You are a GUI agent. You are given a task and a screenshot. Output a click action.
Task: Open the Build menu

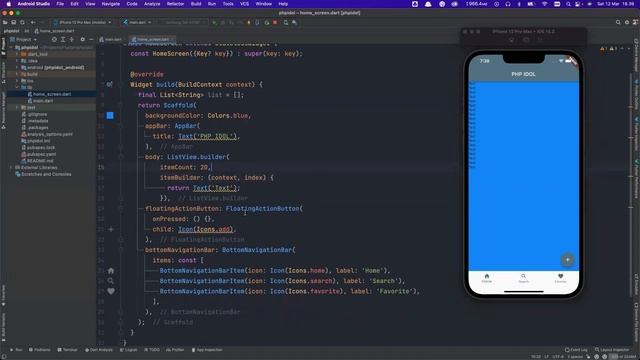[196, 4]
